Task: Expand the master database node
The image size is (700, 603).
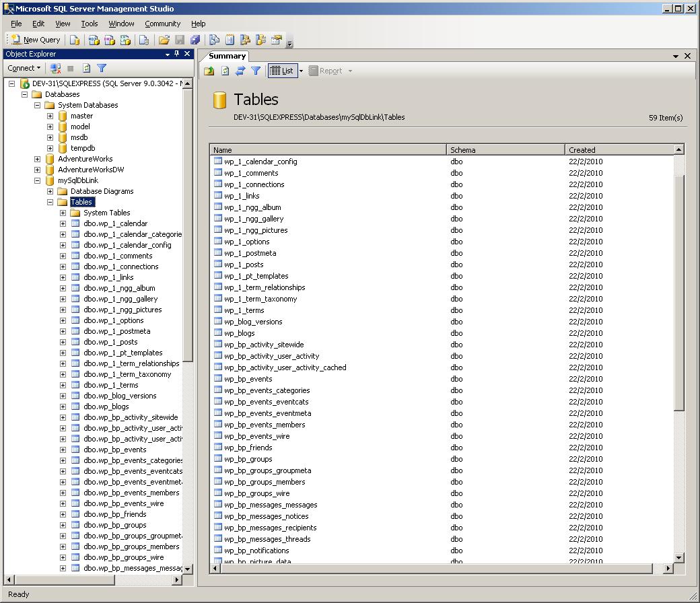Action: 50,116
